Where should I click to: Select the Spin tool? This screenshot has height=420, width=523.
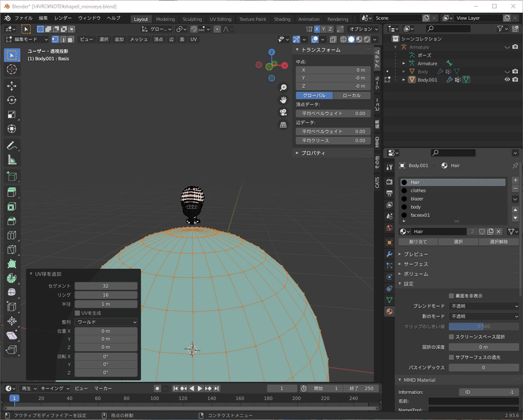12,278
